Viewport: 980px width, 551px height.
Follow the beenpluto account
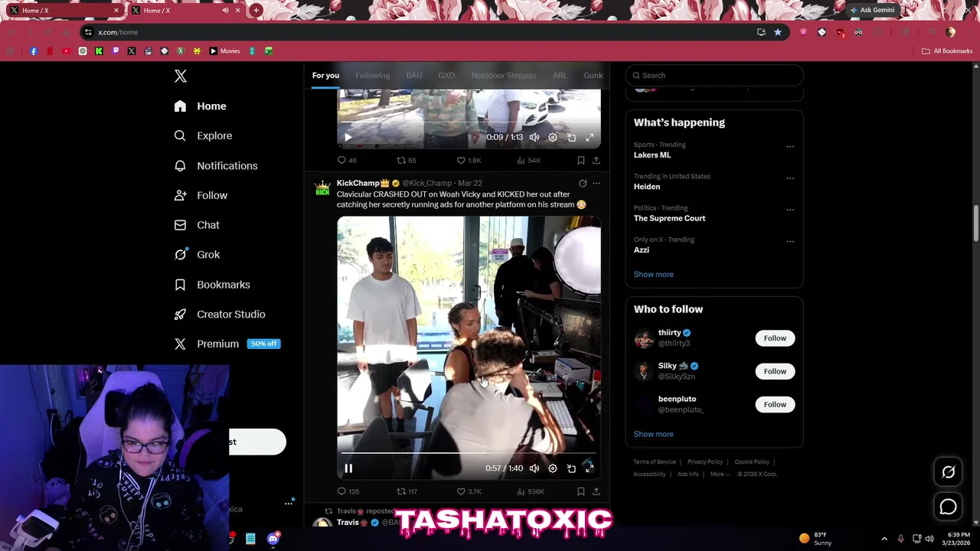pos(775,404)
